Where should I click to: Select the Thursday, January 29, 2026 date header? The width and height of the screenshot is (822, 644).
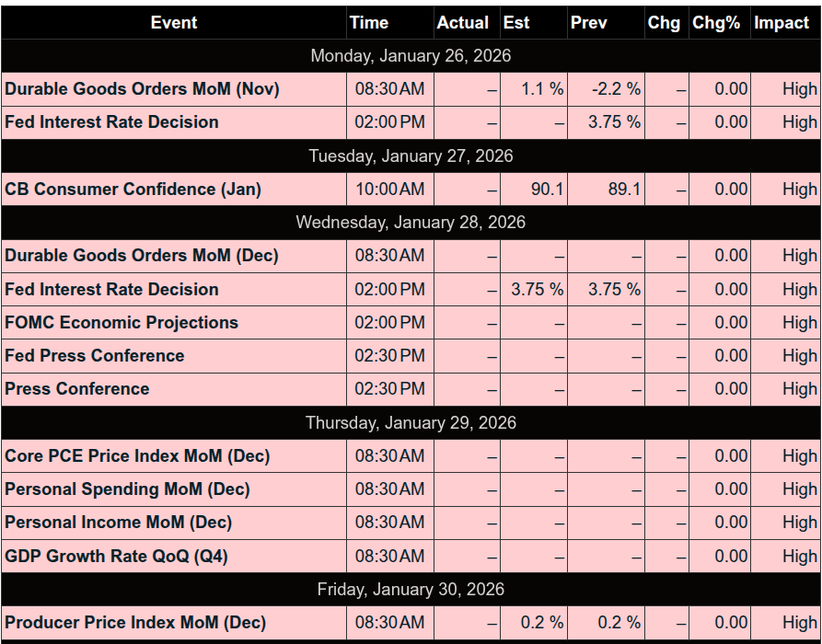pyautogui.click(x=411, y=423)
